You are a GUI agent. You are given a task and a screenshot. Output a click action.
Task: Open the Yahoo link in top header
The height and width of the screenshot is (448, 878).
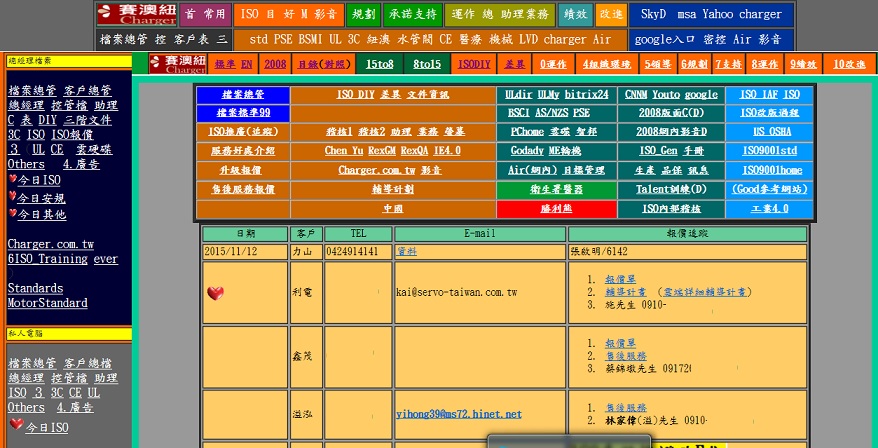click(717, 15)
